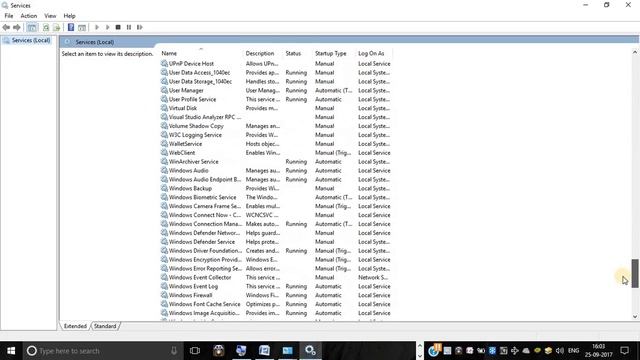Click the ENG language indicator in tray

[x=573, y=351]
